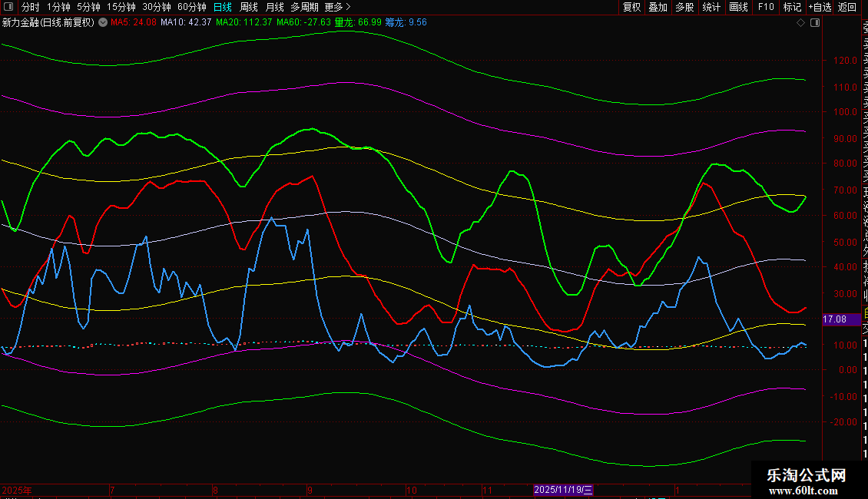Open the 复权 adjustment menu
Viewport: 868px width, 499px height.
tap(631, 7)
